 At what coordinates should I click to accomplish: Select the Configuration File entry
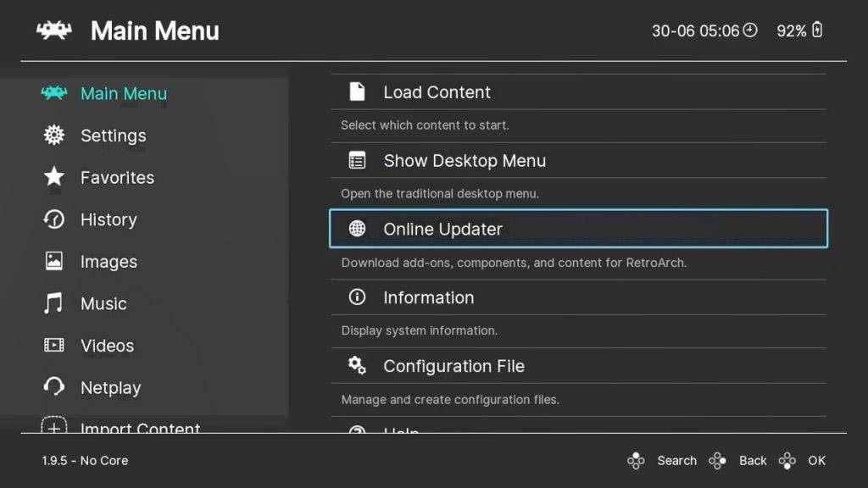(x=578, y=366)
